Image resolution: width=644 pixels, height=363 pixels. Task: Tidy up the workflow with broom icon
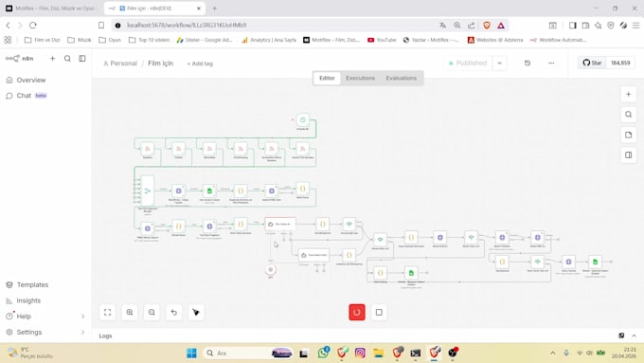pyautogui.click(x=196, y=313)
